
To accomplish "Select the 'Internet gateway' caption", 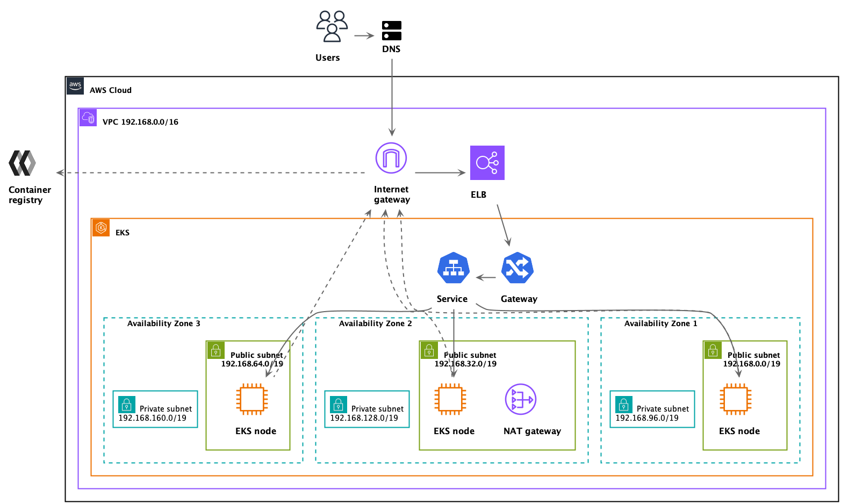I will 392,195.
